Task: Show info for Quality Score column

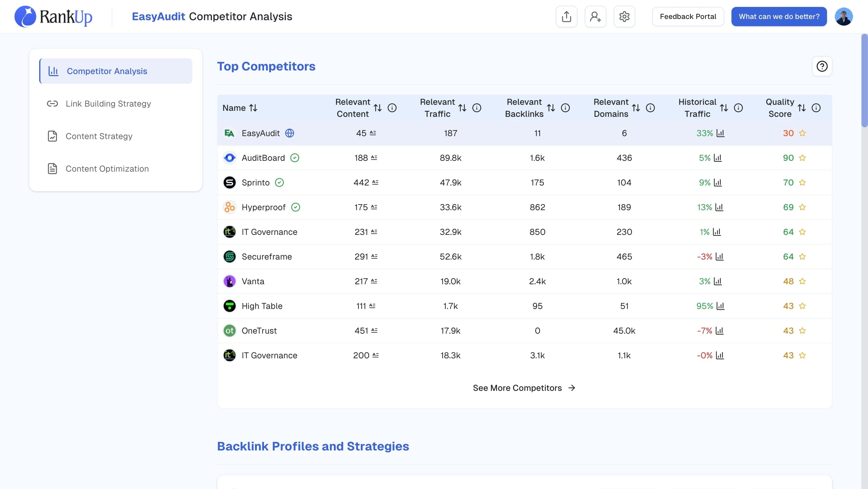Action: pyautogui.click(x=816, y=108)
